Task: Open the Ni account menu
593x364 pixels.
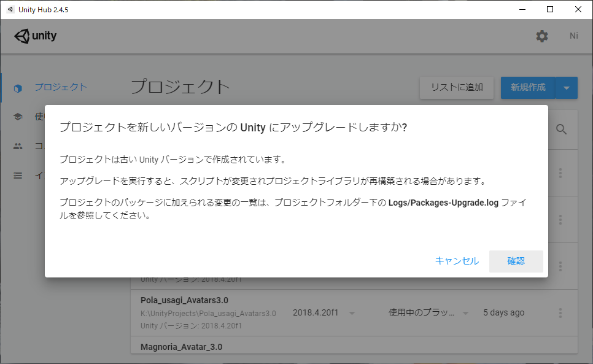Action: point(573,36)
